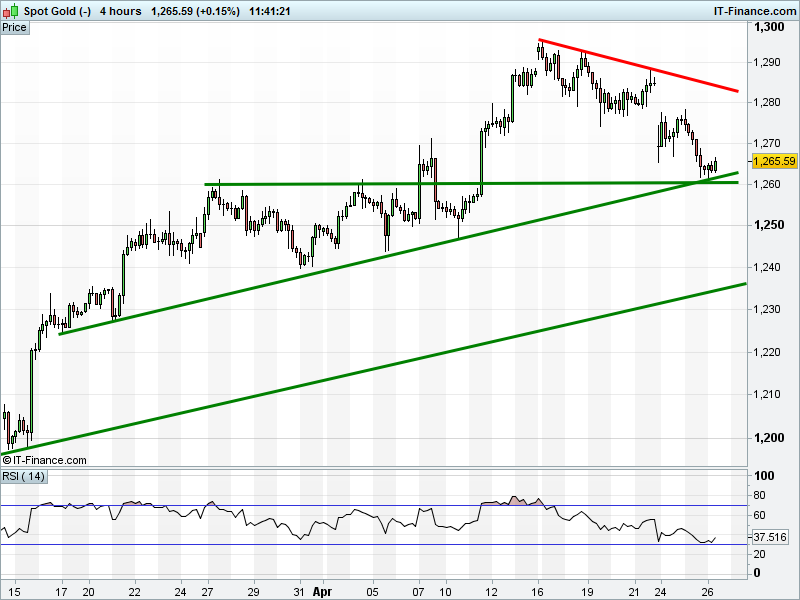The width and height of the screenshot is (800, 600).
Task: Select the lowest green rising trendline
Action: click(373, 368)
